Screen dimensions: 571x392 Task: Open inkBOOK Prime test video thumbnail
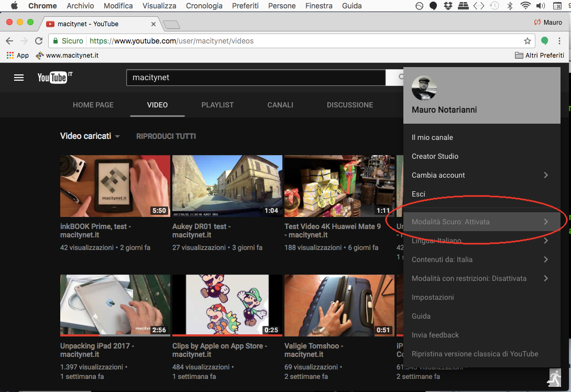pos(115,186)
